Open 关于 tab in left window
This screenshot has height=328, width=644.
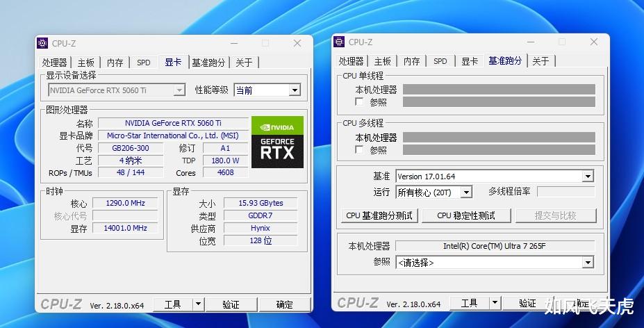[x=244, y=63]
